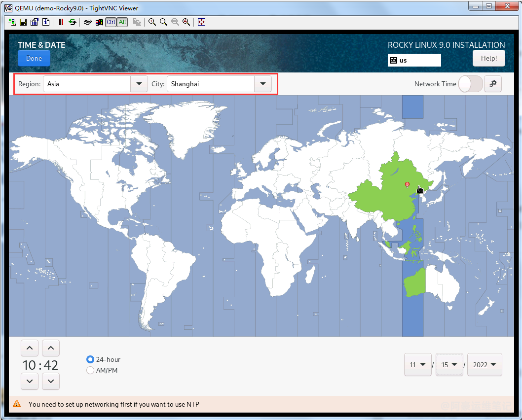
Task: Open NTP settings gear button
Action: pyautogui.click(x=492, y=84)
